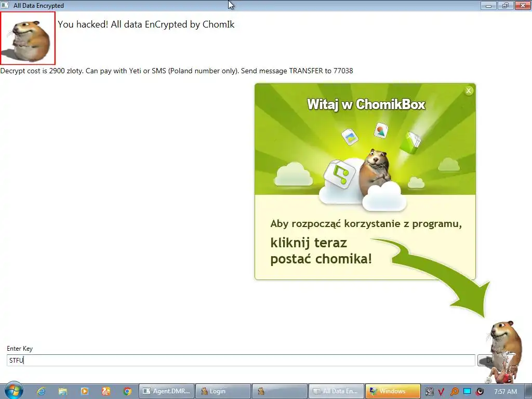532x399 pixels.
Task: Minimize the All Data Encrypted window
Action: (x=488, y=5)
